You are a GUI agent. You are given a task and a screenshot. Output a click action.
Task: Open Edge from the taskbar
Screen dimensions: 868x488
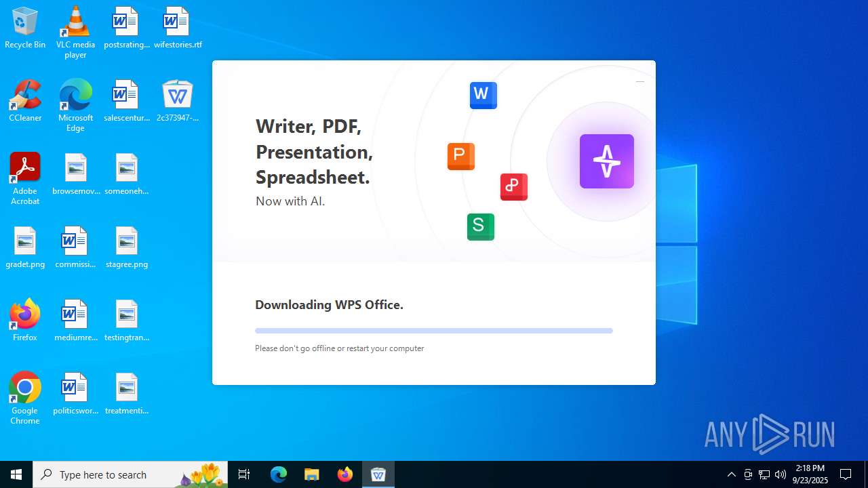coord(279,474)
